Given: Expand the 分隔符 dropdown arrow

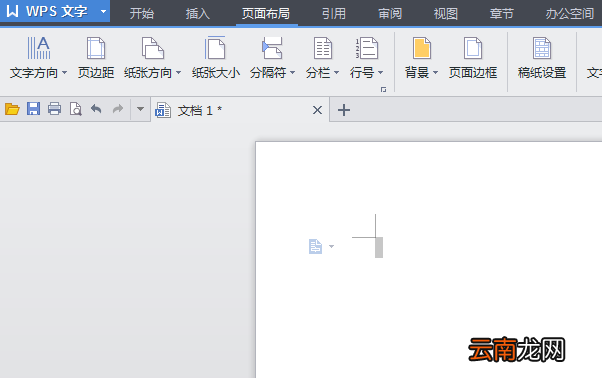Looking at the screenshot, I should click(x=292, y=72).
